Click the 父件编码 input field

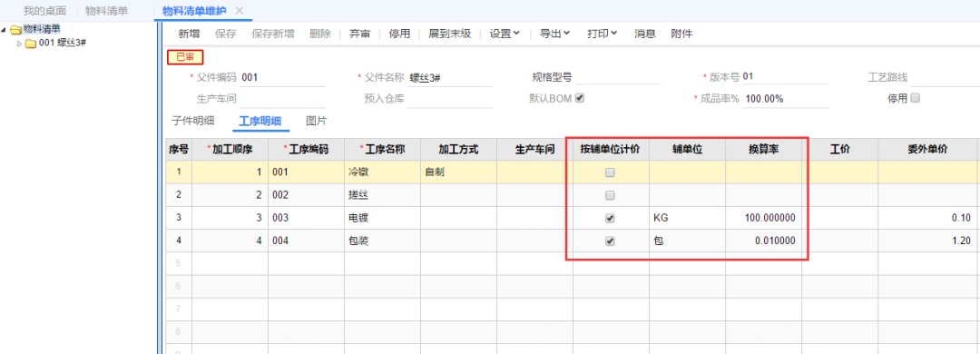click(282, 77)
